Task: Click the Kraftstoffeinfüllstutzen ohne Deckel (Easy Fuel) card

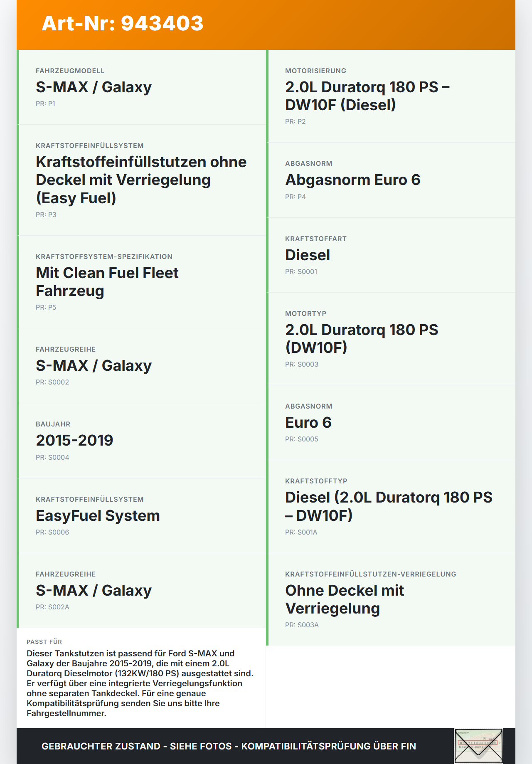Action: click(x=141, y=180)
